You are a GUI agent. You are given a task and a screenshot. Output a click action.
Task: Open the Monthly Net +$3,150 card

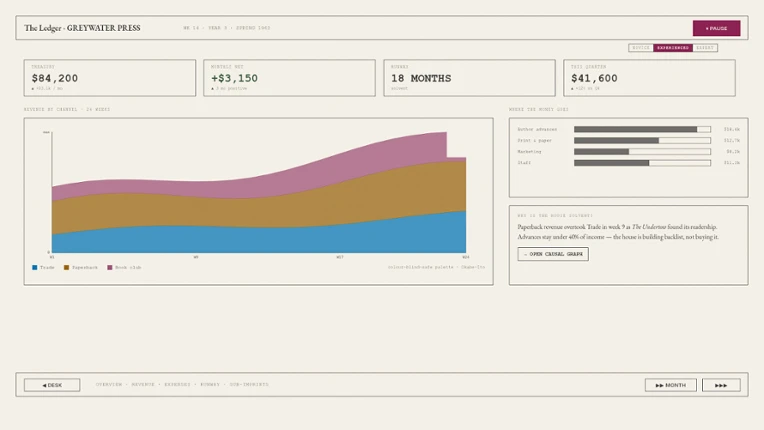289,78
